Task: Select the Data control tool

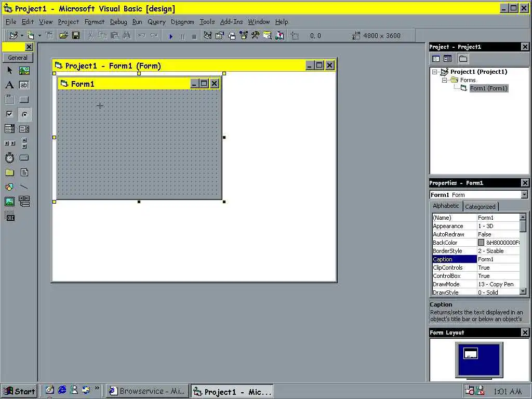Action: [24, 201]
